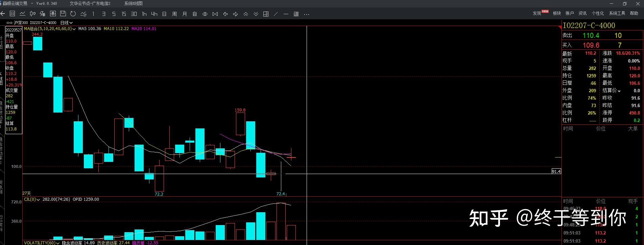Switch to the daily (日) period
644x245 pixels.
point(164,14)
